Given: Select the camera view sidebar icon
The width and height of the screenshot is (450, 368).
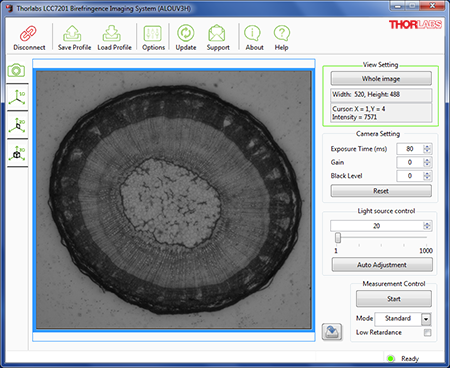Looking at the screenshot, I should coord(16,71).
